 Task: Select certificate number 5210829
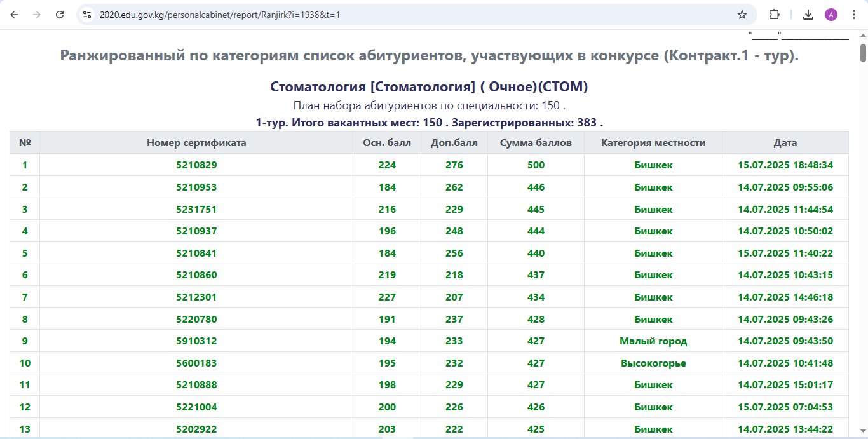pos(196,165)
